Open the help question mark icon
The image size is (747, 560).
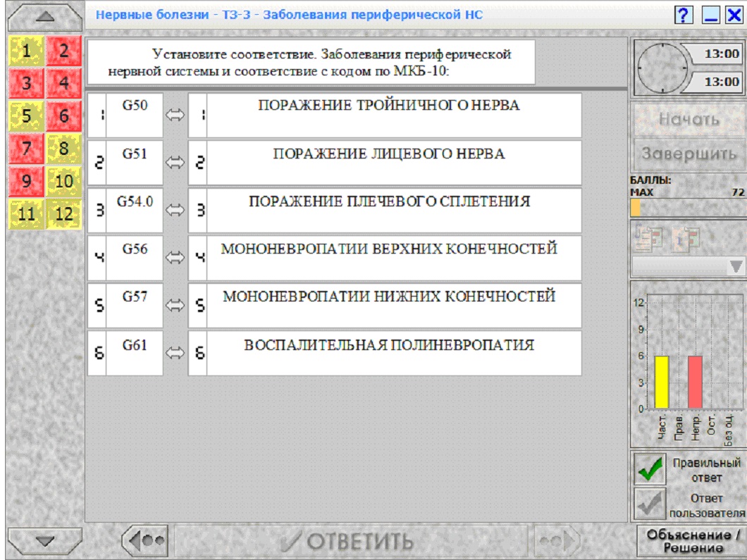coord(684,15)
